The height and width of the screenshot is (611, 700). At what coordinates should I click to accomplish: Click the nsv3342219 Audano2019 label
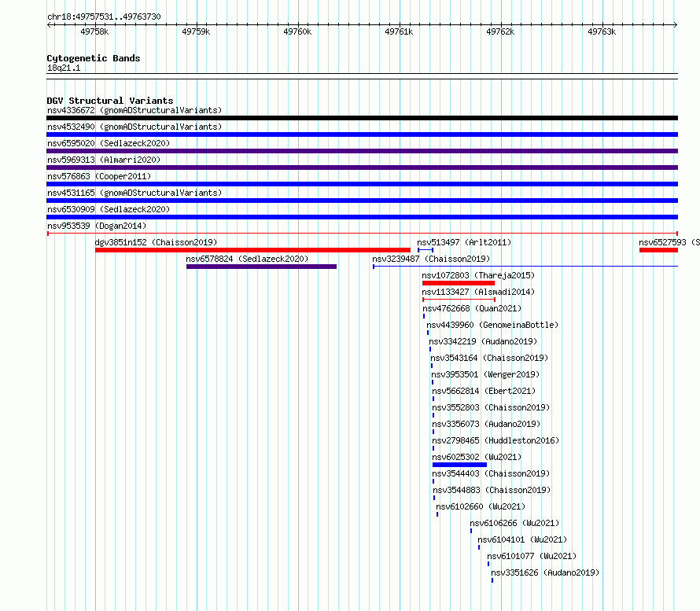click(483, 341)
